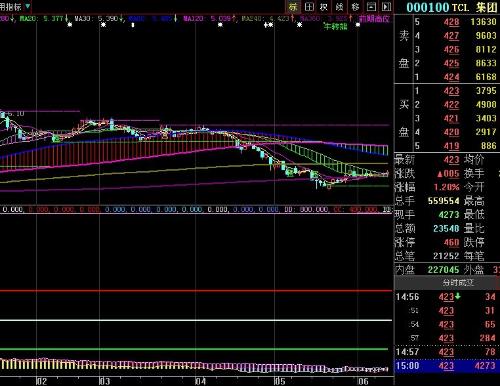
Task: Click the 06 date marker on time axis
Action: coord(363,381)
